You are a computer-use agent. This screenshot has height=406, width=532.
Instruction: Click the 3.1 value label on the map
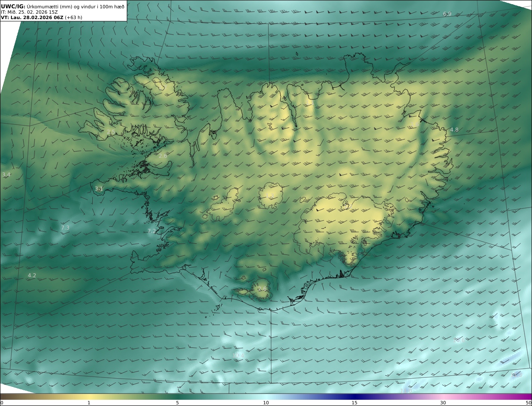pos(99,189)
